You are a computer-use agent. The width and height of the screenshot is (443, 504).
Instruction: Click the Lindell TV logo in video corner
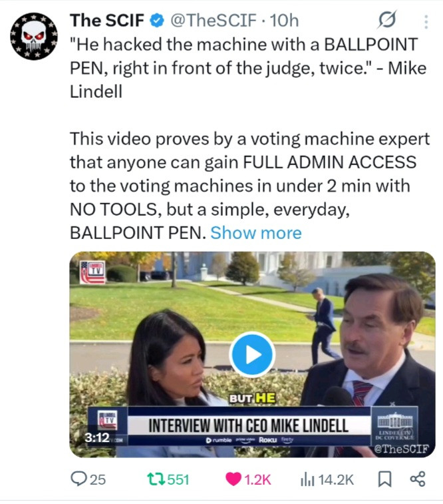[x=92, y=272]
